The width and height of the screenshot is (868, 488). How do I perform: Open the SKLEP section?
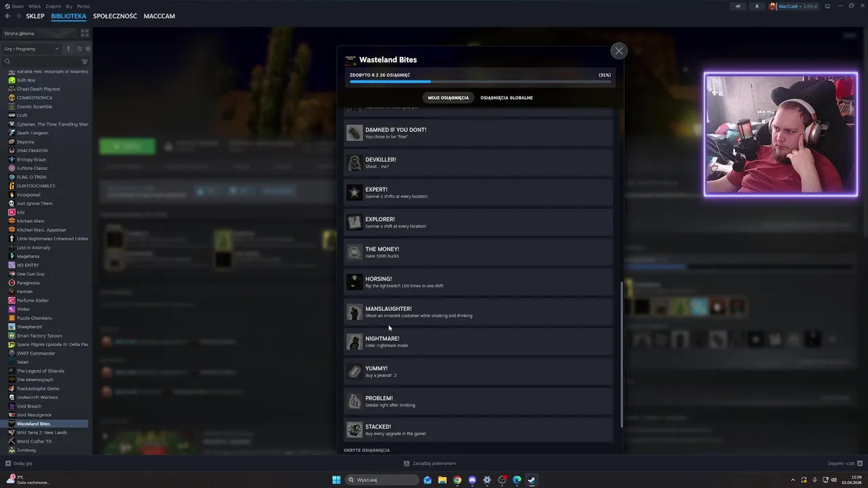pyautogui.click(x=35, y=16)
